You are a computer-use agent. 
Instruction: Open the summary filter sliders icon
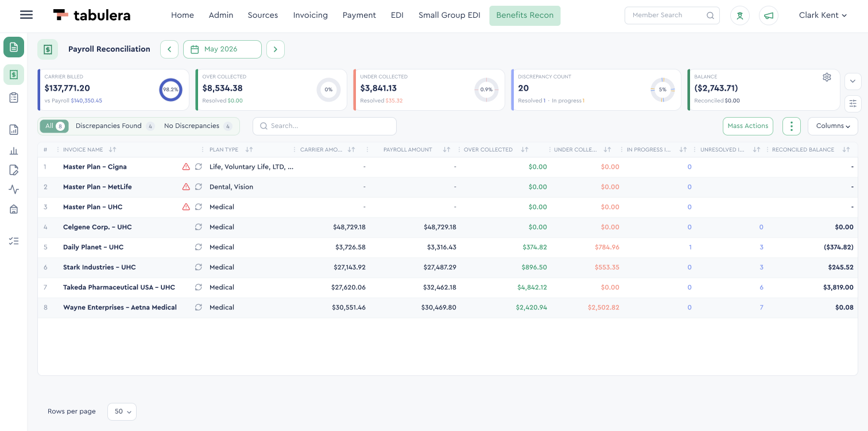(x=853, y=103)
